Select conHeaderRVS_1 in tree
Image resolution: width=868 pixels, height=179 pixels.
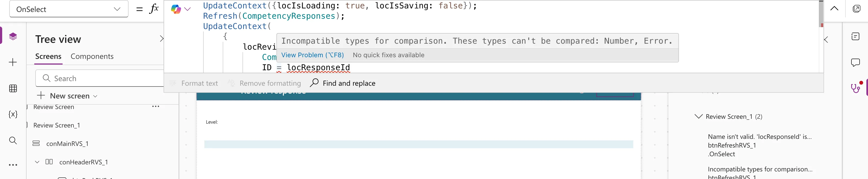click(84, 162)
